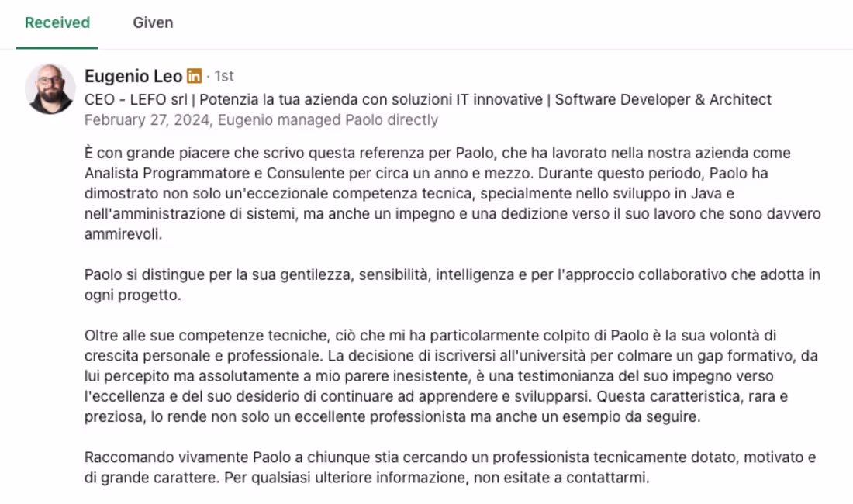Click "Software Developer & Architect" headline text
Viewport: 853px width, 504px height.
point(663,99)
